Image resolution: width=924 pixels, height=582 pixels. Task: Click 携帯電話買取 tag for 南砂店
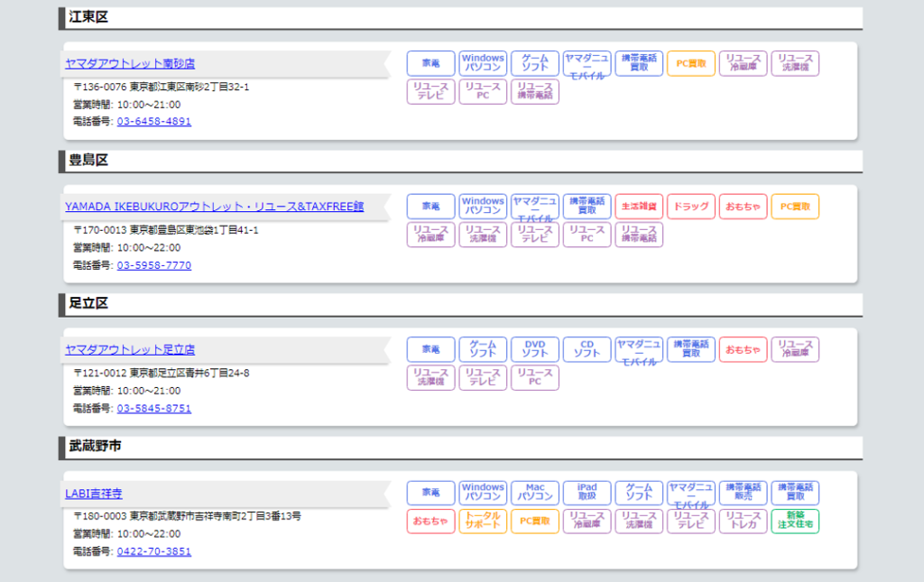639,63
